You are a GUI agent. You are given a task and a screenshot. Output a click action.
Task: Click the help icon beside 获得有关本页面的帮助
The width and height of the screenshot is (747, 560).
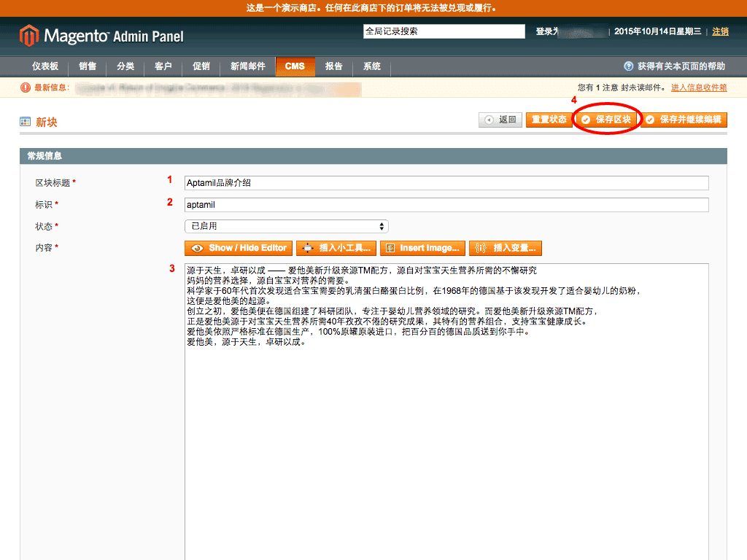pos(629,66)
